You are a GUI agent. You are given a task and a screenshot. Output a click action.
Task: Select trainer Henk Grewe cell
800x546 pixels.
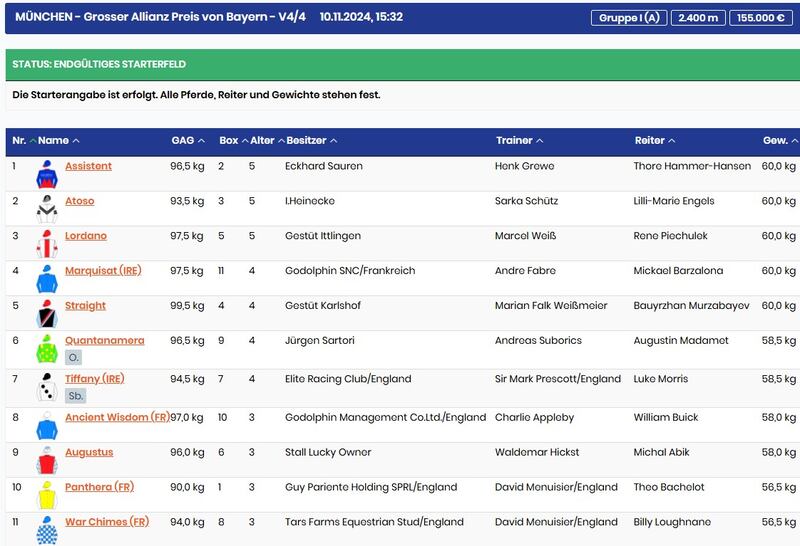coord(524,166)
